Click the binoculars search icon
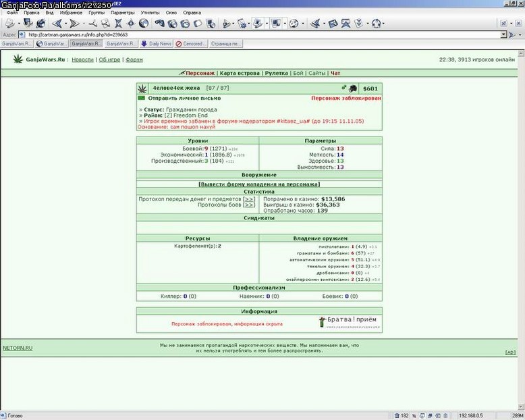This screenshot has width=525, height=420. pyautogui.click(x=159, y=24)
